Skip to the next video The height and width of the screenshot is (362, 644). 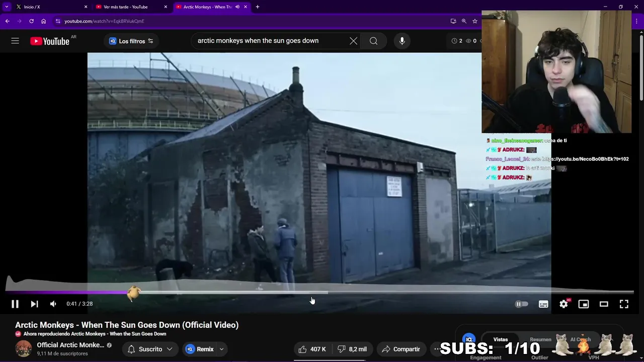(34, 304)
